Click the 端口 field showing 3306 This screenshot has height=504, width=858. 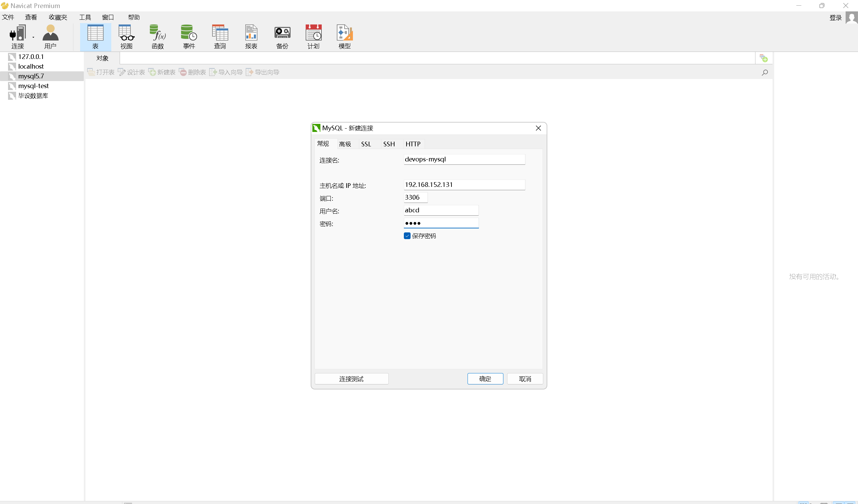pyautogui.click(x=415, y=197)
